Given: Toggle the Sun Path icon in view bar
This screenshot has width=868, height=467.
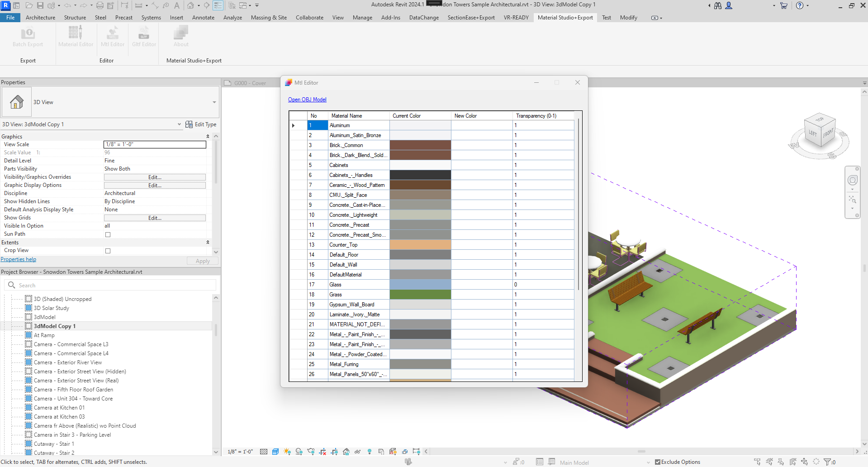Looking at the screenshot, I should 287,452.
